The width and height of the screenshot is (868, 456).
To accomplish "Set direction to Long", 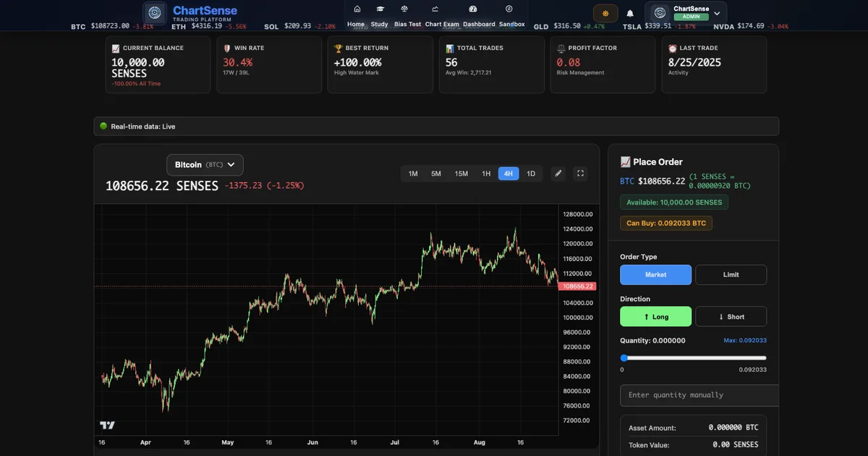I will click(656, 317).
